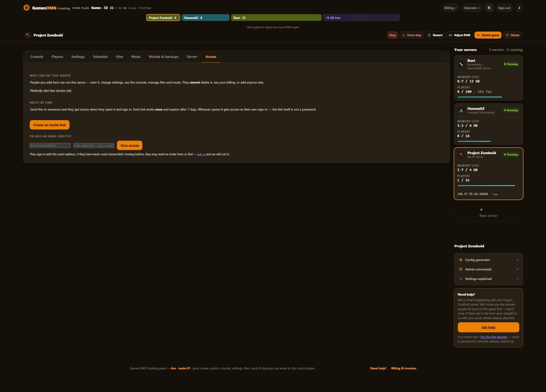
Task: Open "The first five minutes" link
Action: click(x=493, y=337)
